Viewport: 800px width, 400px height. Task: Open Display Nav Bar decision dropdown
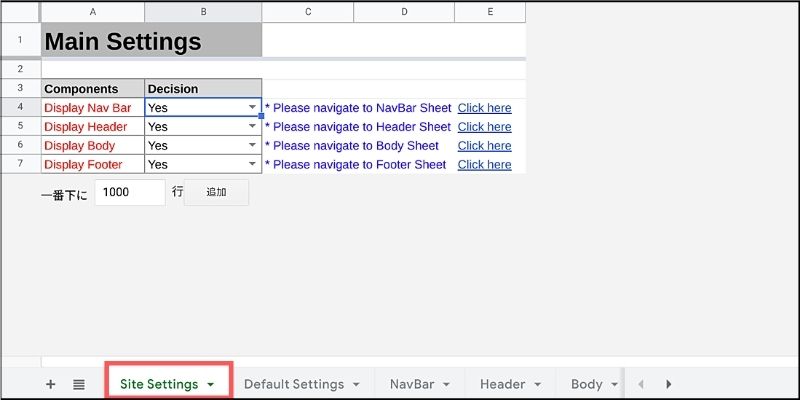point(253,108)
